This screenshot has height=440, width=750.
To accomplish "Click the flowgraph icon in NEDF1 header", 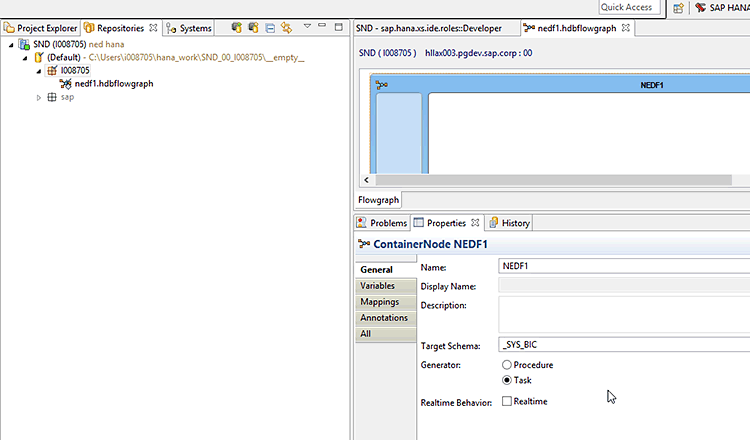I will coord(382,85).
